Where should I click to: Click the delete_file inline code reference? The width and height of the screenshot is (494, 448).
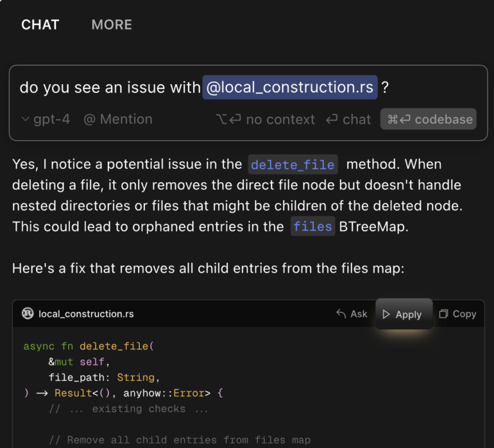click(x=293, y=164)
